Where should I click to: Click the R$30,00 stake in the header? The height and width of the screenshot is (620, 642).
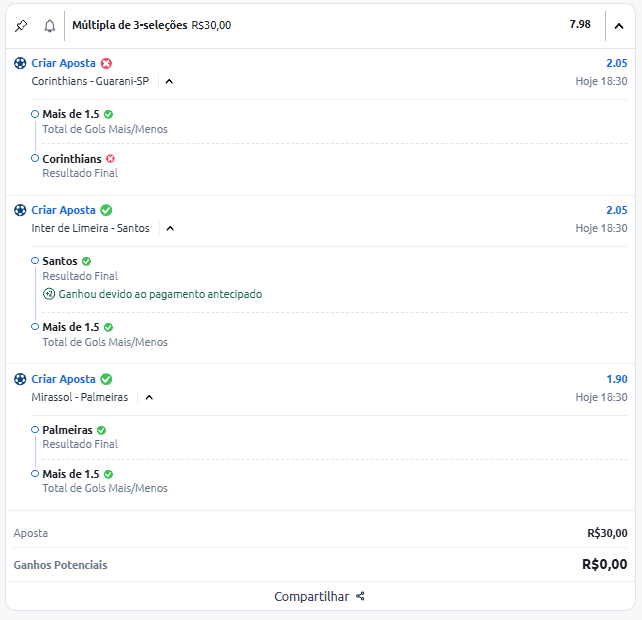pos(211,25)
